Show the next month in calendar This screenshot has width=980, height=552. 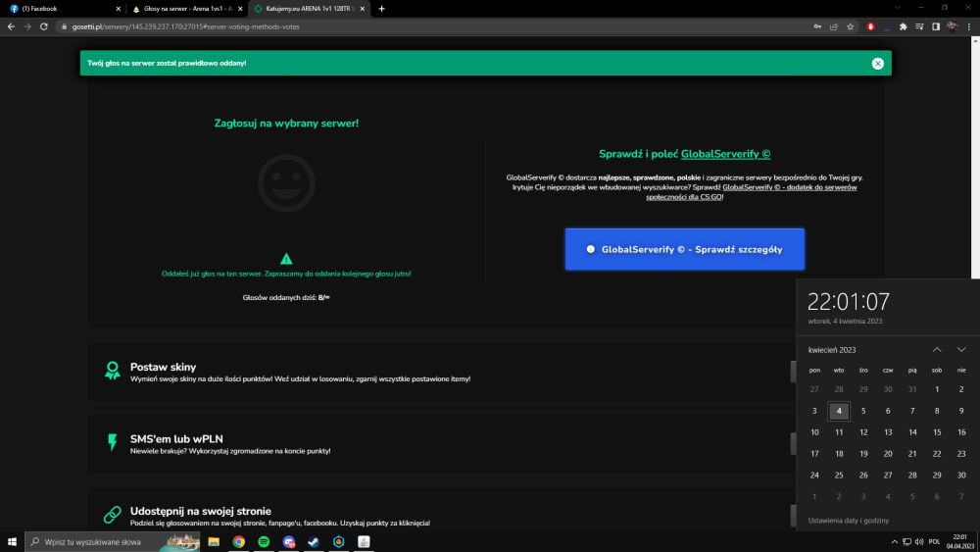coord(961,349)
